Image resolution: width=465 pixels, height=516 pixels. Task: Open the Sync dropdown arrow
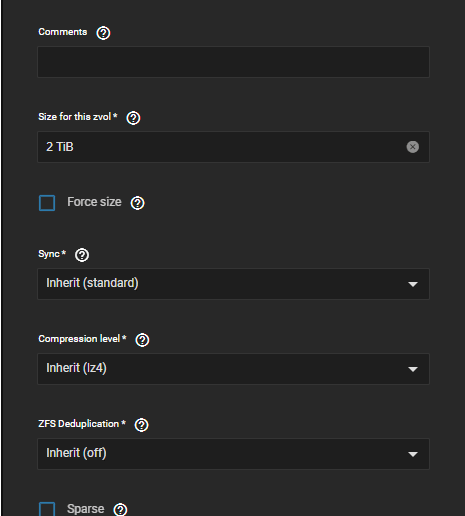pyautogui.click(x=413, y=284)
